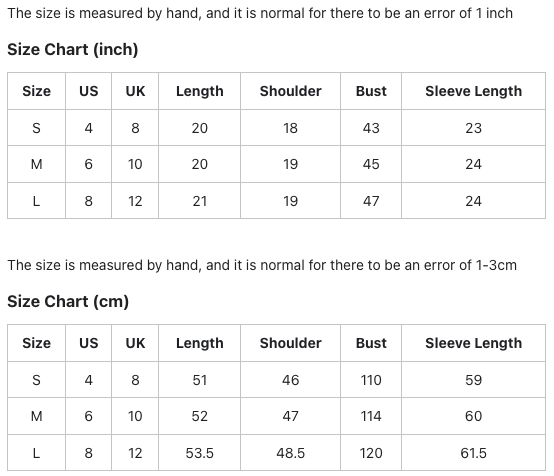Select the 53.5 length cell
This screenshot has width=554, height=476.
tap(200, 453)
